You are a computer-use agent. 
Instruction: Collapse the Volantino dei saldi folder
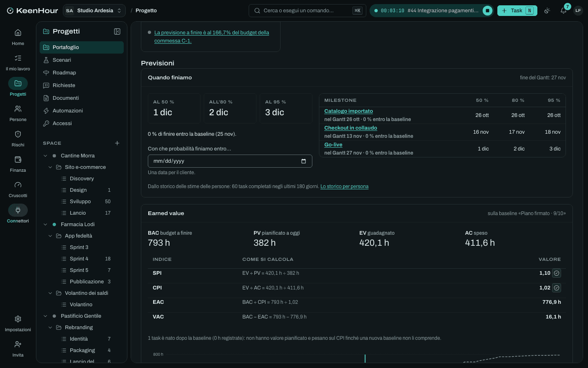point(50,293)
